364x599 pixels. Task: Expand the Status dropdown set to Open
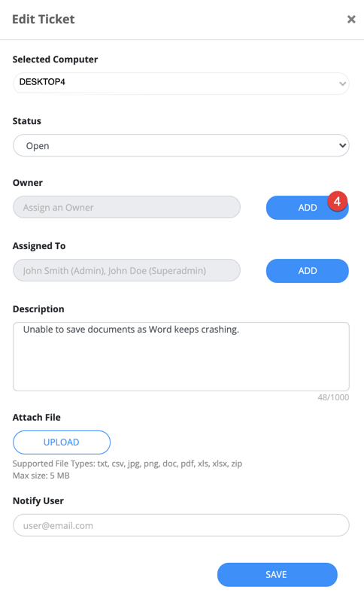click(x=181, y=145)
